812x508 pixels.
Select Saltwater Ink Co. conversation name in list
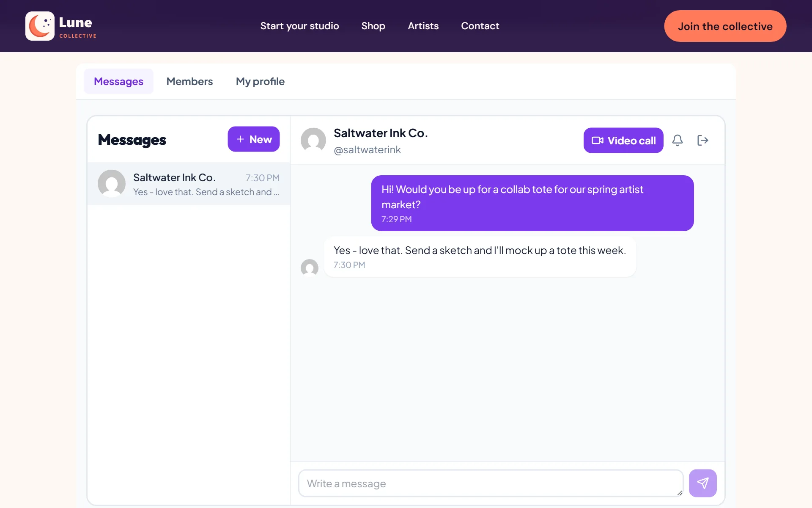(x=174, y=177)
